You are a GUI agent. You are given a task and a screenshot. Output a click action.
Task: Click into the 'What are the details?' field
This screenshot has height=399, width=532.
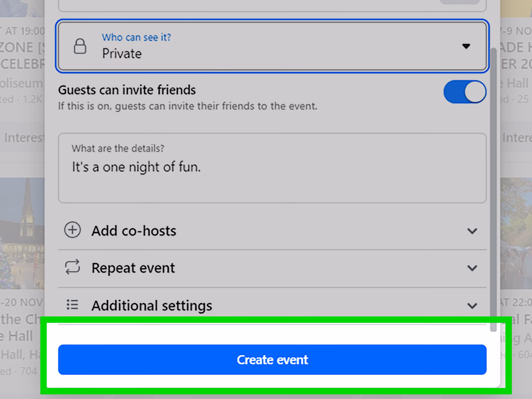pyautogui.click(x=272, y=168)
